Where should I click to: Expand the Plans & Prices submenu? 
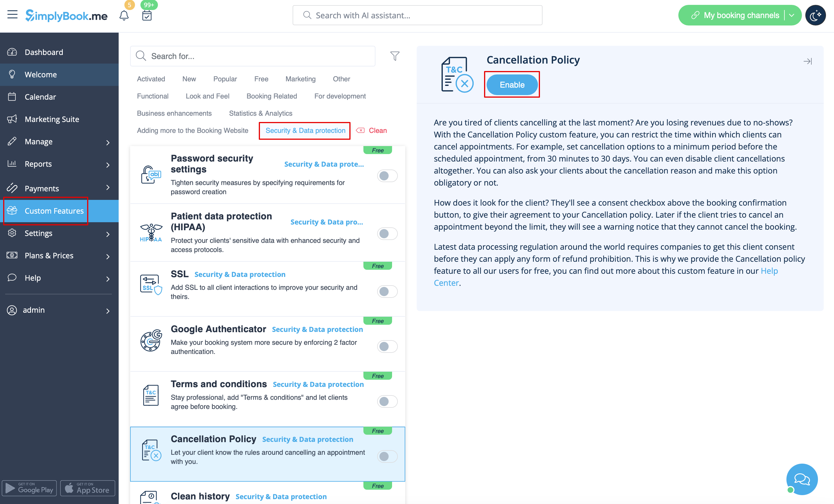[108, 256]
